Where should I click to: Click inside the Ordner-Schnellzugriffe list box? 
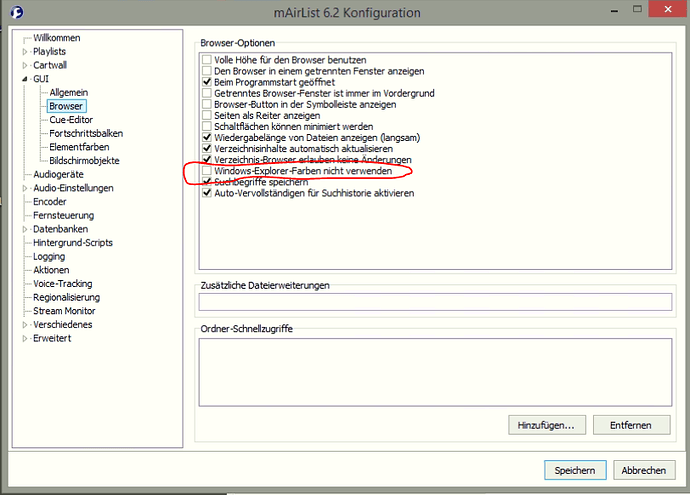coord(435,372)
